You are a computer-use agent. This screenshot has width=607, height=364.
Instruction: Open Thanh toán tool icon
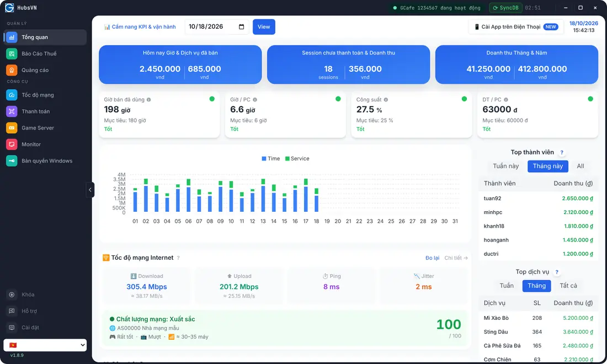pyautogui.click(x=12, y=111)
